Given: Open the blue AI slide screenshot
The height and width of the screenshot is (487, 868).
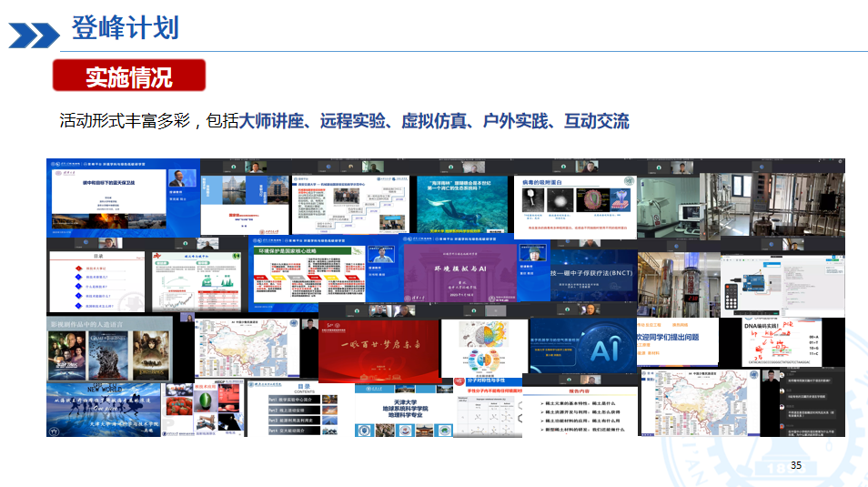Looking at the screenshot, I should click(x=583, y=346).
